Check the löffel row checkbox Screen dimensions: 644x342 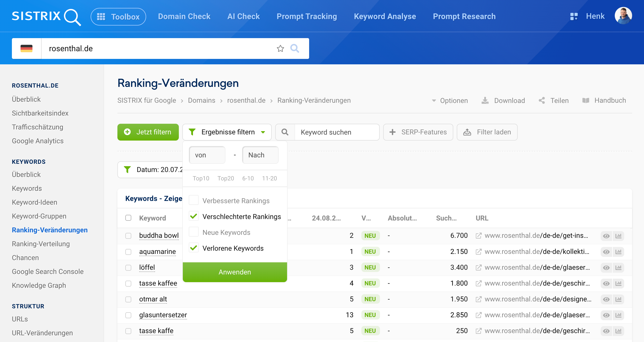click(x=128, y=268)
